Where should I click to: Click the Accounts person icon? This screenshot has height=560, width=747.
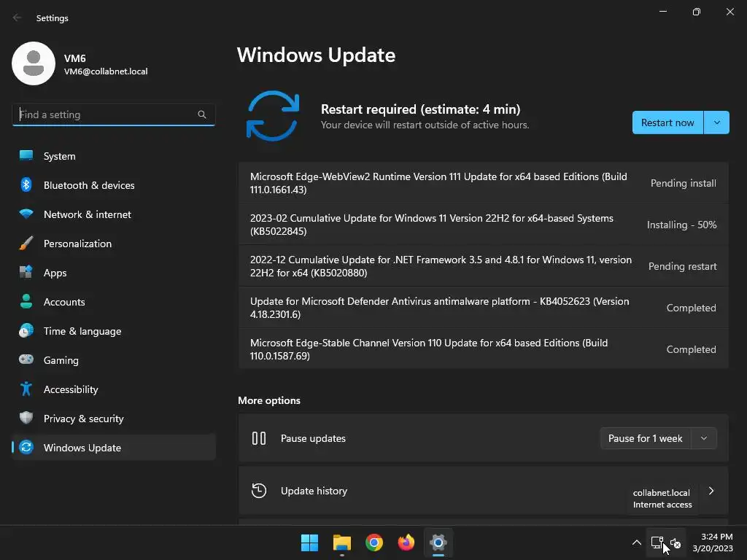tap(26, 301)
